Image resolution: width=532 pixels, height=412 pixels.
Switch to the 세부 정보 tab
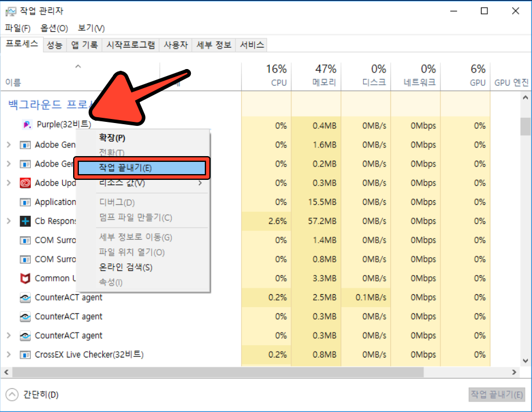pos(213,45)
